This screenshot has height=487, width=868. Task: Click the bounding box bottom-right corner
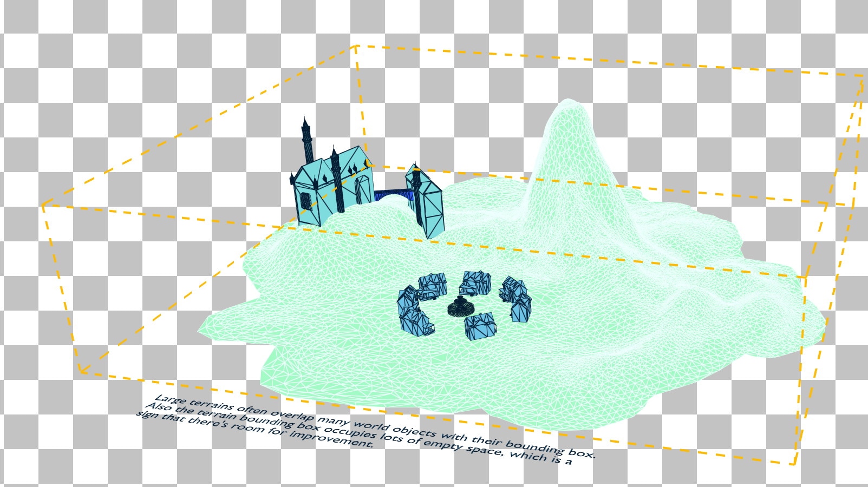click(x=794, y=464)
